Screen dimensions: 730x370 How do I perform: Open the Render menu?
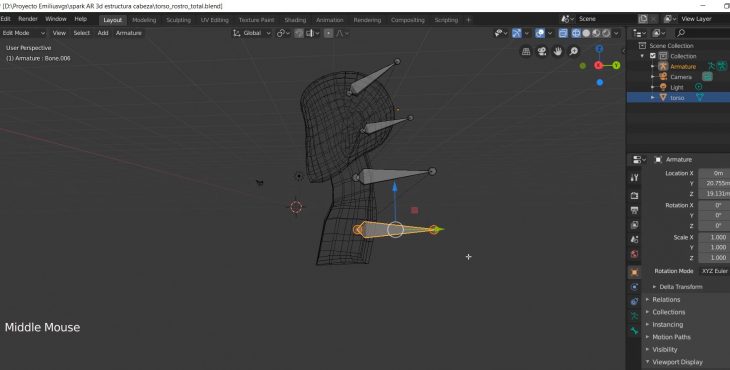click(x=28, y=19)
